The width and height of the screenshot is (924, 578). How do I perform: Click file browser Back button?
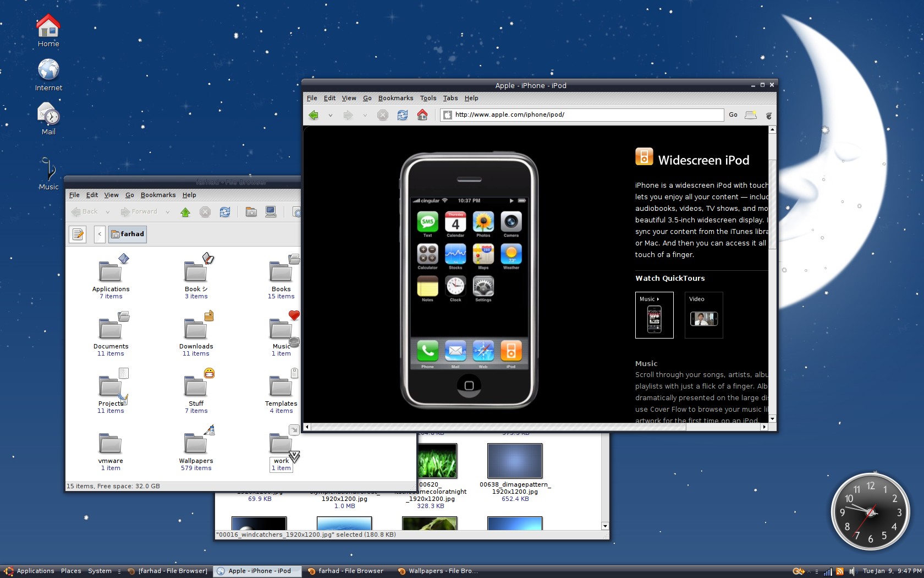[x=85, y=212]
